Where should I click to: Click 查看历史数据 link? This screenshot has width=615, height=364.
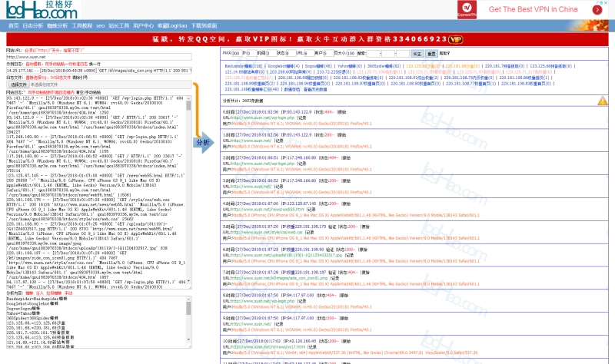pos(315,89)
